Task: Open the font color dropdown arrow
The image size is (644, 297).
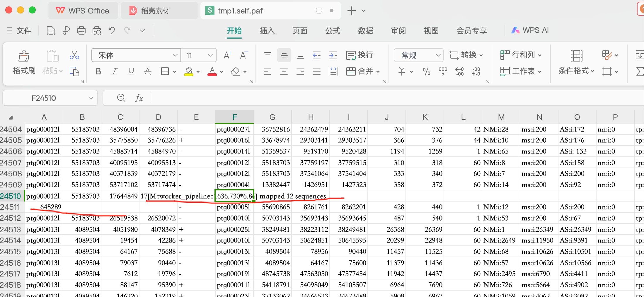Action: point(222,72)
